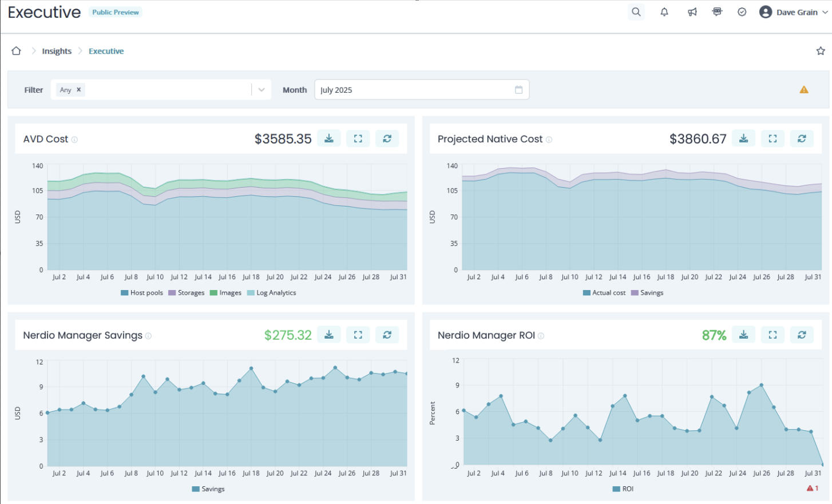Download the AVD Cost chart data
This screenshot has width=832, height=504.
[x=329, y=138]
